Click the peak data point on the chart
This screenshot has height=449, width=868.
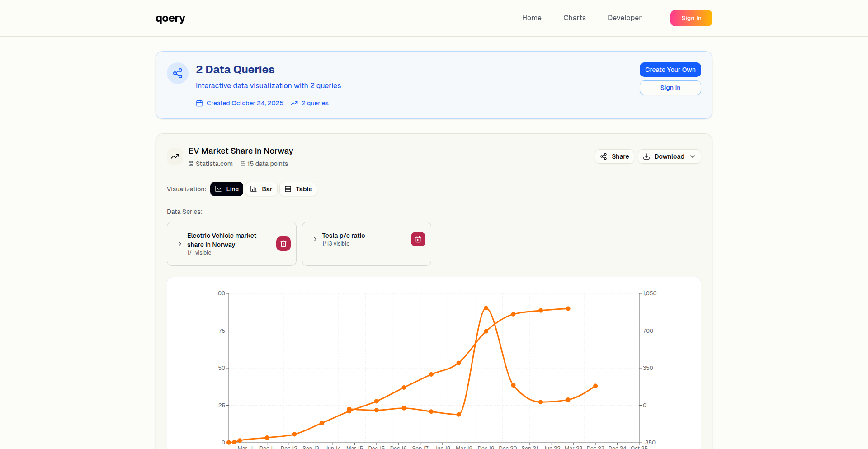486,308
